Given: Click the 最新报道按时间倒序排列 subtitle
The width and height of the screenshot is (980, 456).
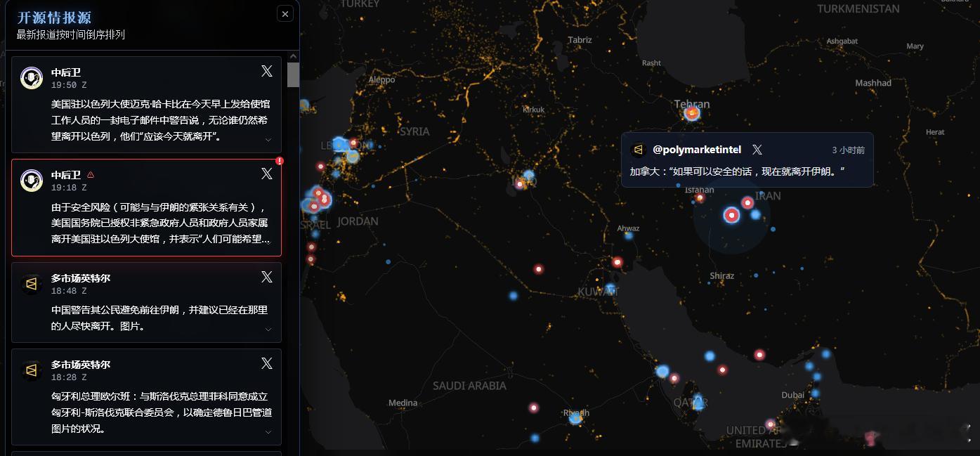Looking at the screenshot, I should [70, 34].
